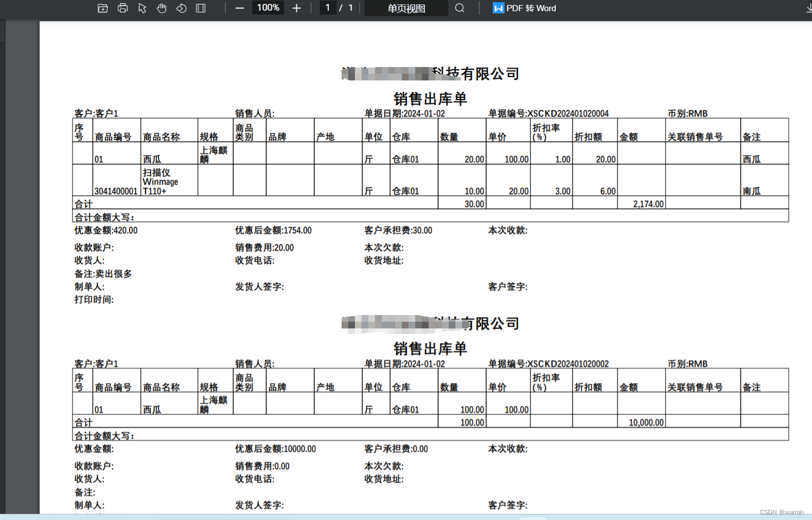
Task: Convert using the PDF 转 Word button
Action: pyautogui.click(x=525, y=8)
